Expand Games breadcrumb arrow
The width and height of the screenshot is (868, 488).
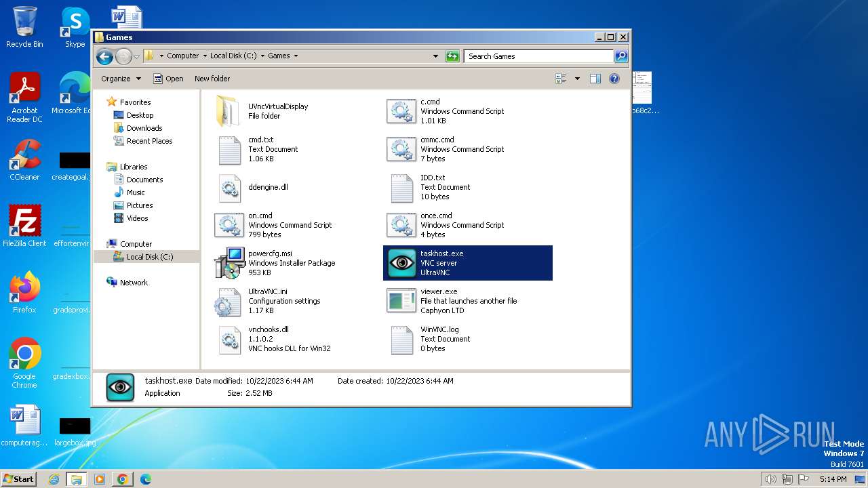[x=296, y=56]
